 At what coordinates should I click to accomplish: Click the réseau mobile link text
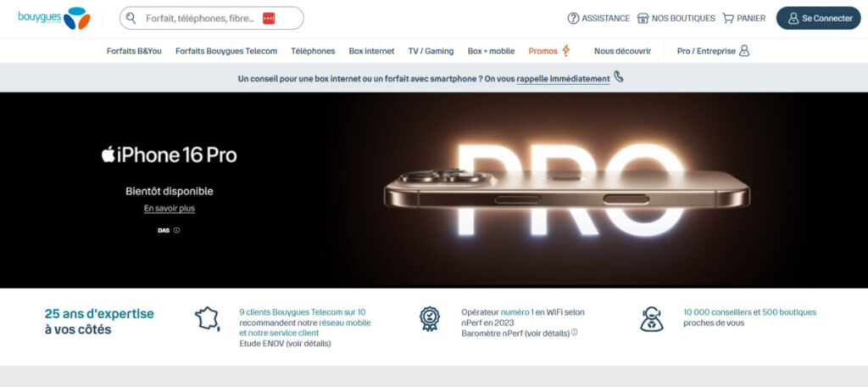tap(345, 322)
